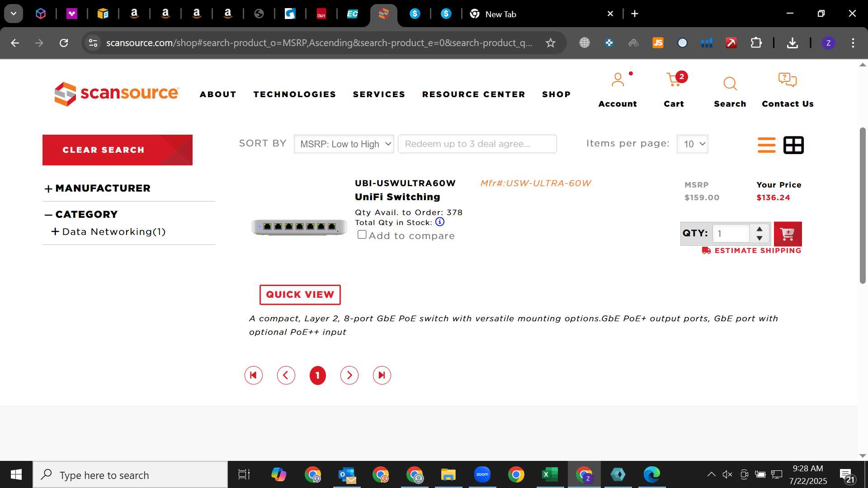Click the Clear Search button

[x=118, y=150]
